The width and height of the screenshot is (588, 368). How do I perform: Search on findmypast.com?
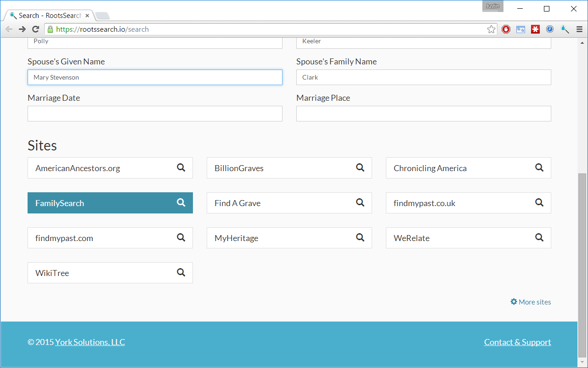[110, 238]
